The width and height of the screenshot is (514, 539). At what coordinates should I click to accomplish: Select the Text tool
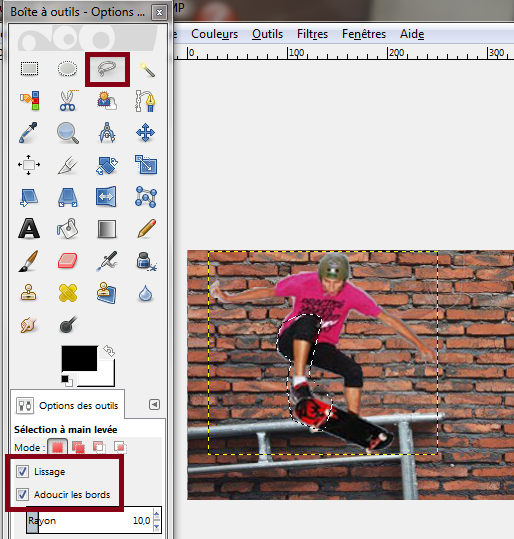click(x=29, y=228)
